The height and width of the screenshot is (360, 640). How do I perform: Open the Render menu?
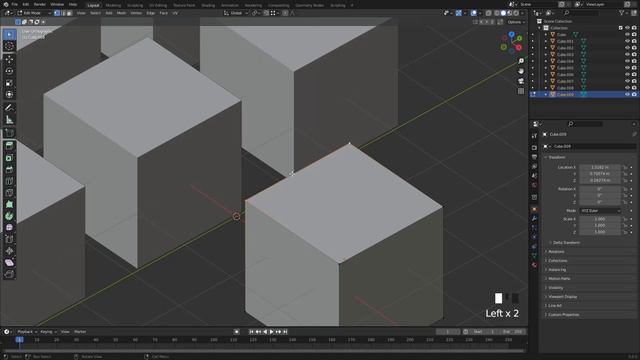(40, 4)
